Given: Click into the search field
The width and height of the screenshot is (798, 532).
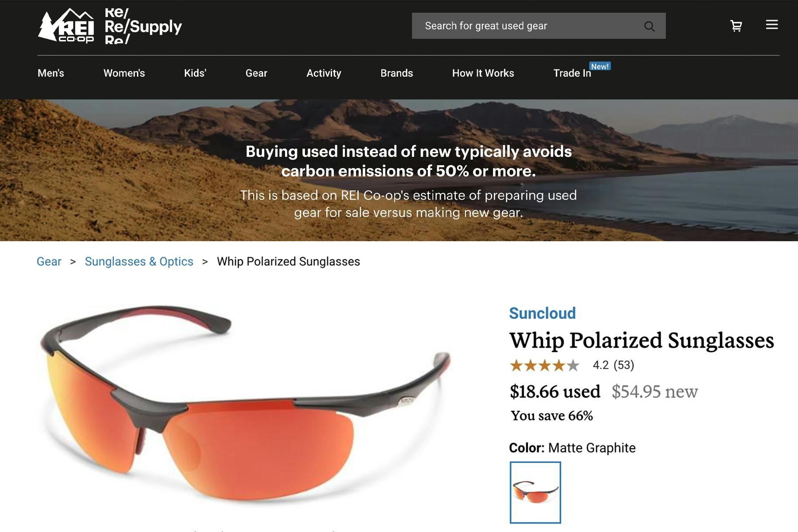Looking at the screenshot, I should pyautogui.click(x=510, y=26).
